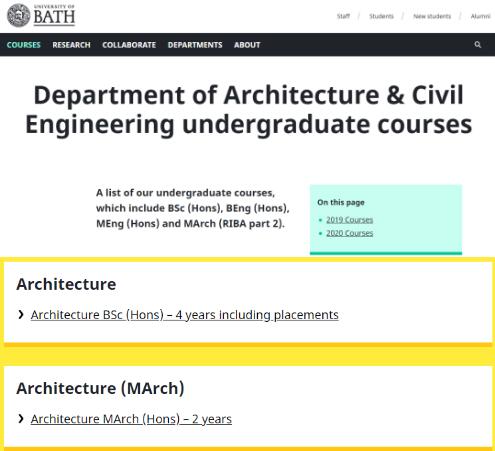Click the intro paragraph about undergraduate courses

(x=193, y=208)
